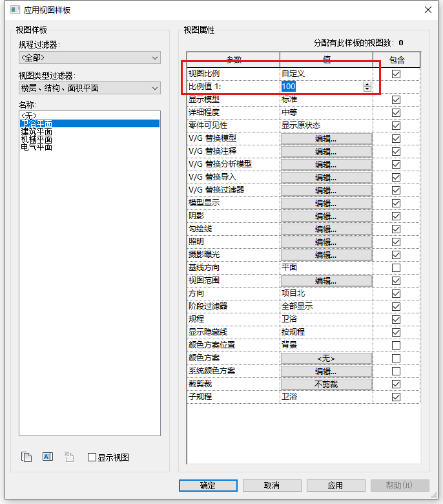The width and height of the screenshot is (443, 504).
Task: Click 编辑 button for V/G 替换过滤器
Action: click(326, 190)
